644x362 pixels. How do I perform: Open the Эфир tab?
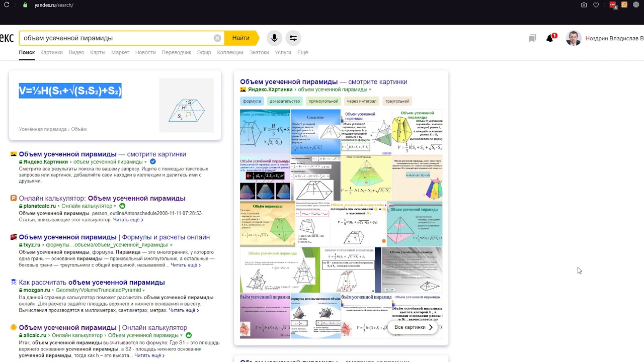[x=204, y=52]
